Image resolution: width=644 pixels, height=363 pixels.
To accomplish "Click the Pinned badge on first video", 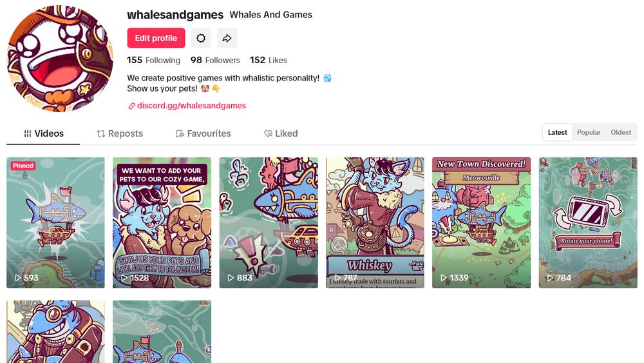I will point(23,166).
